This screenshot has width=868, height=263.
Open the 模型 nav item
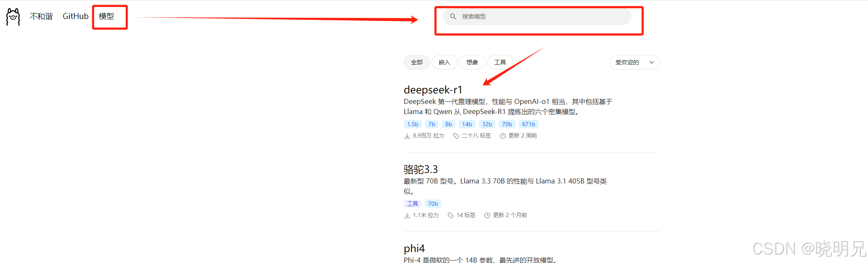[106, 16]
